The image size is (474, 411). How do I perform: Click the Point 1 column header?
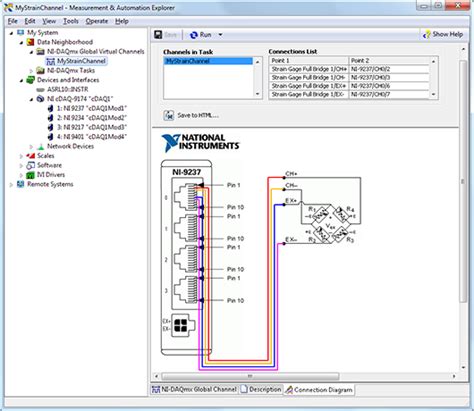pos(309,61)
